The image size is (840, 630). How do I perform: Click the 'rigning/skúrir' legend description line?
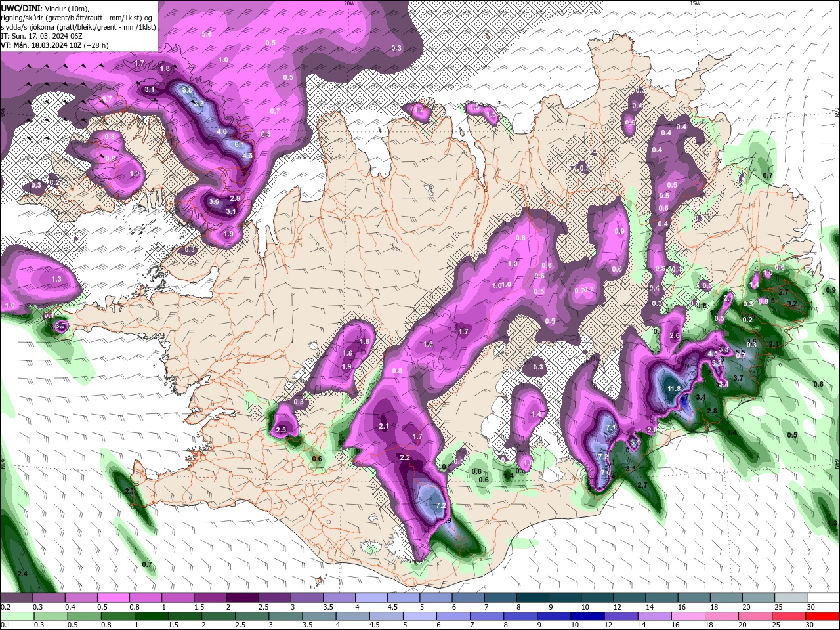[77, 17]
